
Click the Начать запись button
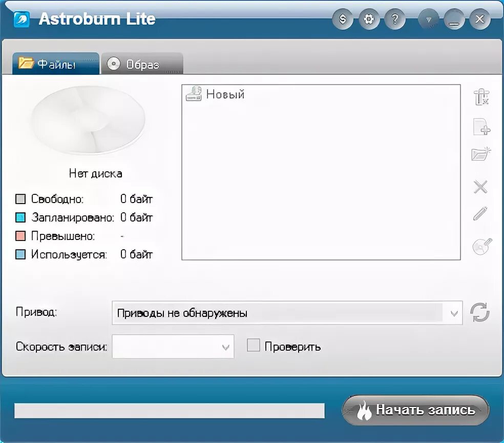coord(415,410)
